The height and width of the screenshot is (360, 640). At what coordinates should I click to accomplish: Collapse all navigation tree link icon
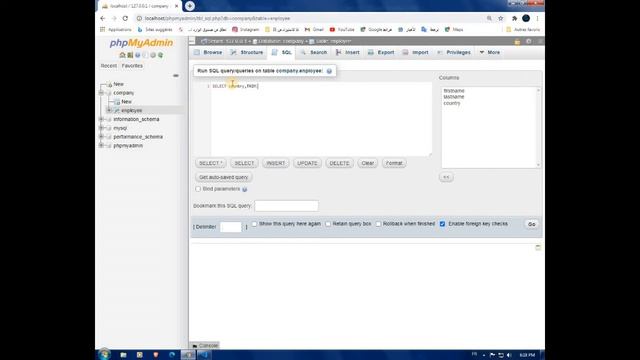176,76
